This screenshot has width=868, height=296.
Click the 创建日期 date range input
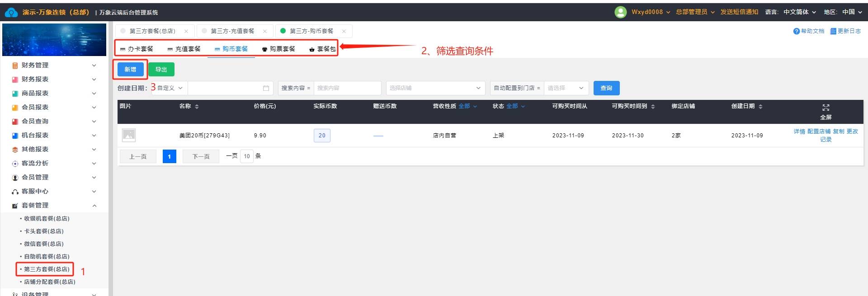231,88
